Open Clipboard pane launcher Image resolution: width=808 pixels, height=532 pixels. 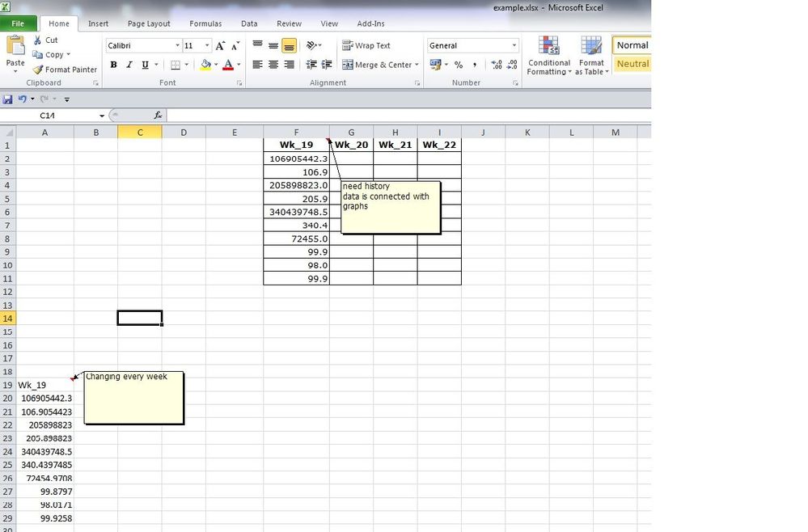coord(96,83)
